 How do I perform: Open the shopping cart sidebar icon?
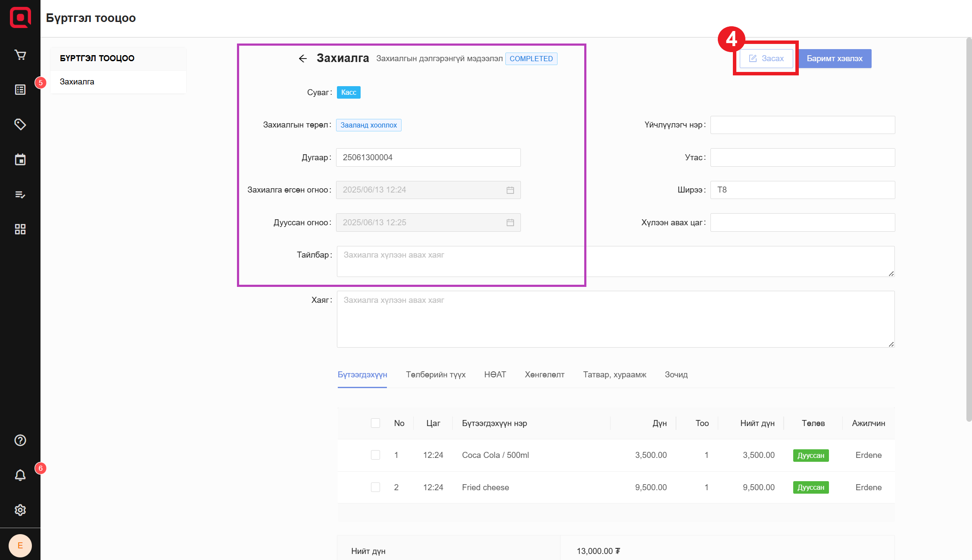click(20, 55)
